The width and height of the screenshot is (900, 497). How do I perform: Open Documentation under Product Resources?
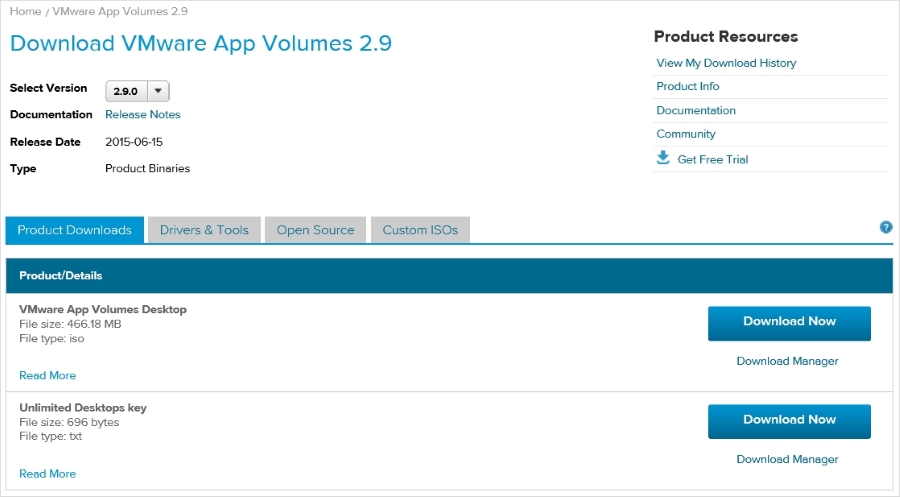696,110
